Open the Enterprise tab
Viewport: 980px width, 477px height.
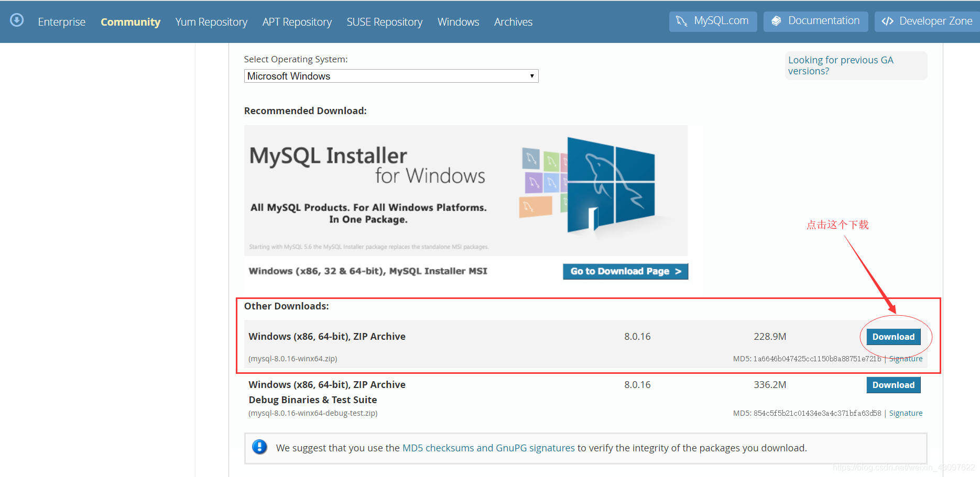61,22
